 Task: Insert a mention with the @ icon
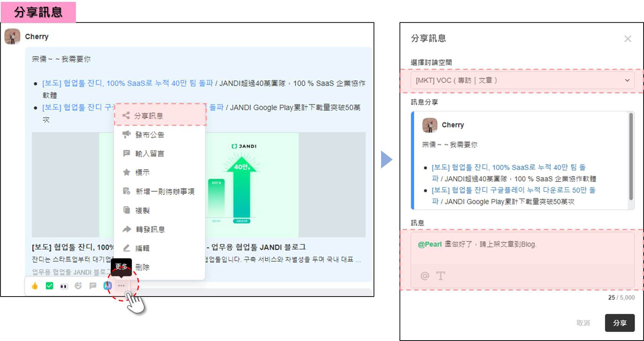tap(425, 276)
